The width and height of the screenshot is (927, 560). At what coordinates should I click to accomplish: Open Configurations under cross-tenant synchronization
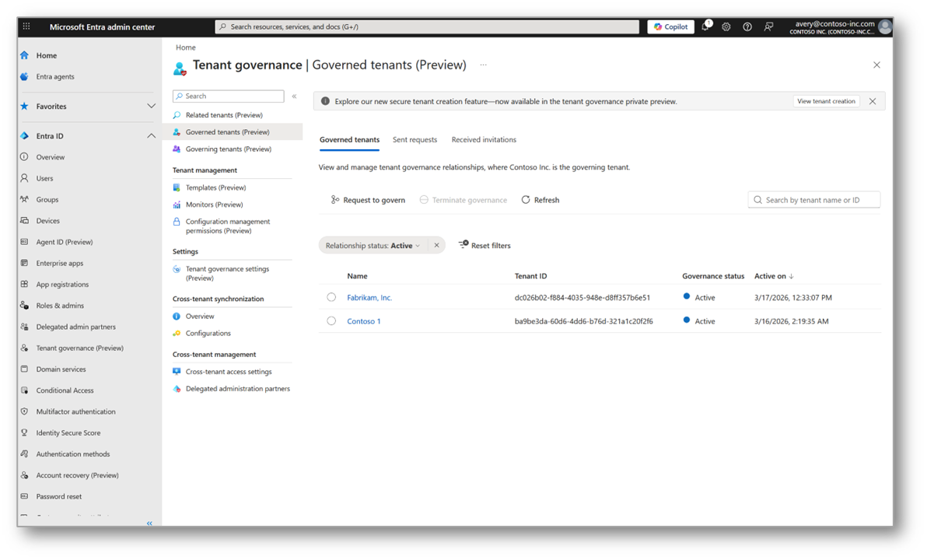click(x=208, y=334)
